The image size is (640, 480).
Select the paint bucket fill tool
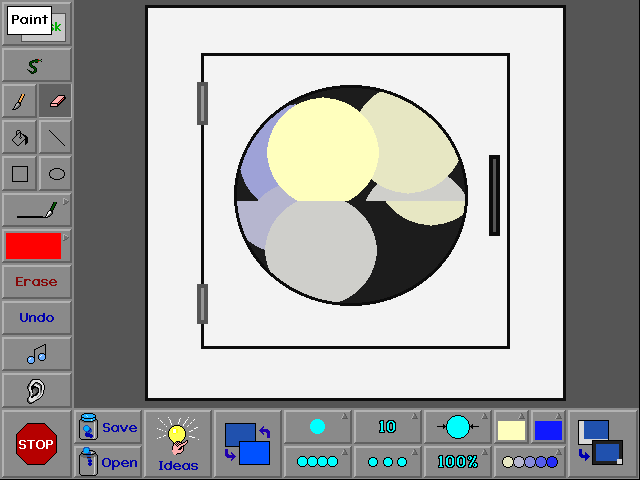point(19,138)
